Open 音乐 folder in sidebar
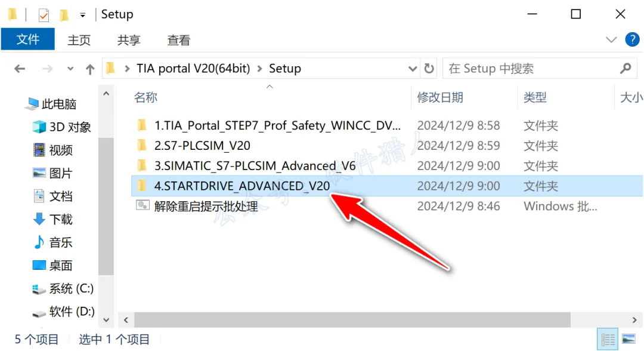644x351 pixels. coord(52,242)
